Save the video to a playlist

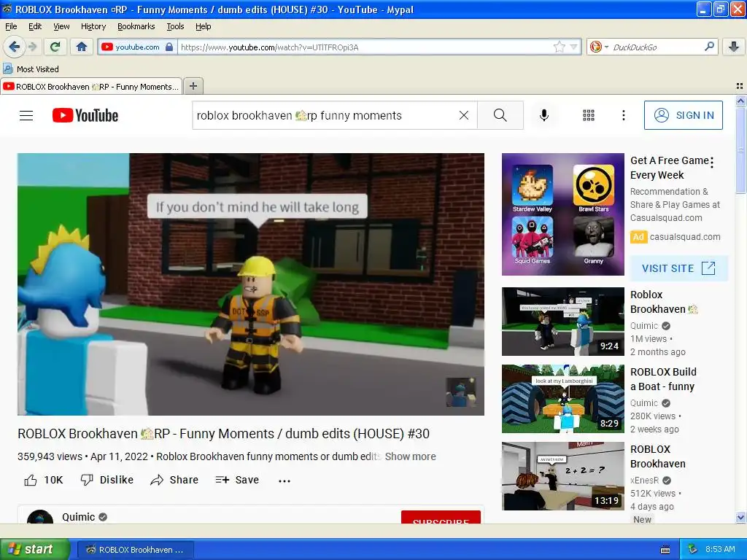coord(237,480)
